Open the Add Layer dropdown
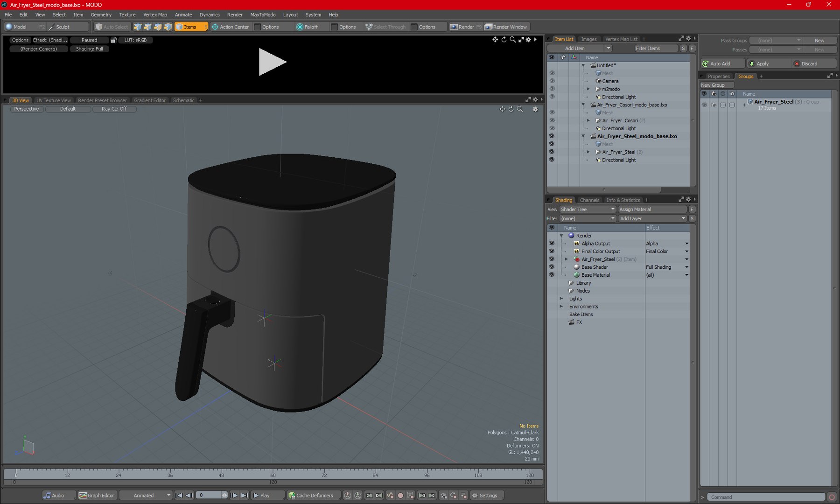This screenshot has height=504, width=840. tap(652, 219)
